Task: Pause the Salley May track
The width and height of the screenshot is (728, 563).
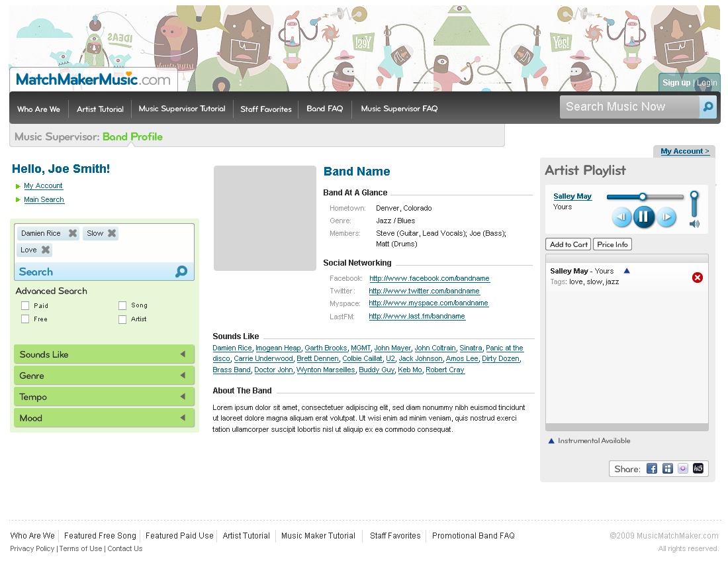Action: [643, 217]
